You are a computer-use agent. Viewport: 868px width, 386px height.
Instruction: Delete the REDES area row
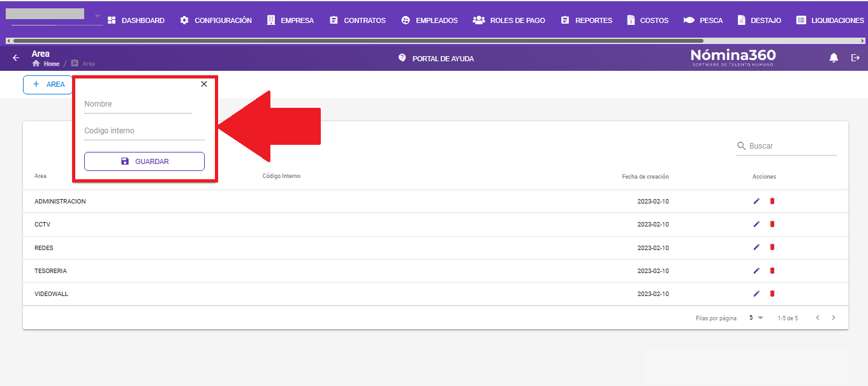pos(772,247)
